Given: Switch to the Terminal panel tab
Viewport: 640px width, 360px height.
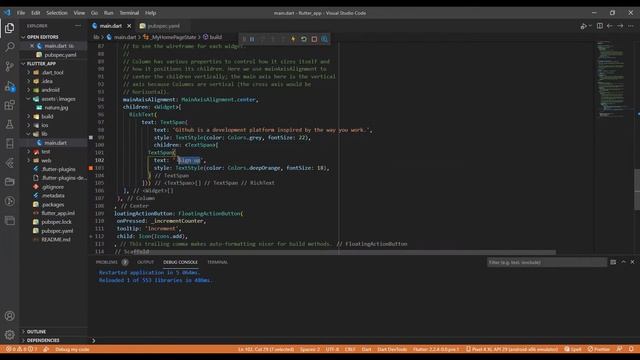Looking at the screenshot, I should point(217,262).
